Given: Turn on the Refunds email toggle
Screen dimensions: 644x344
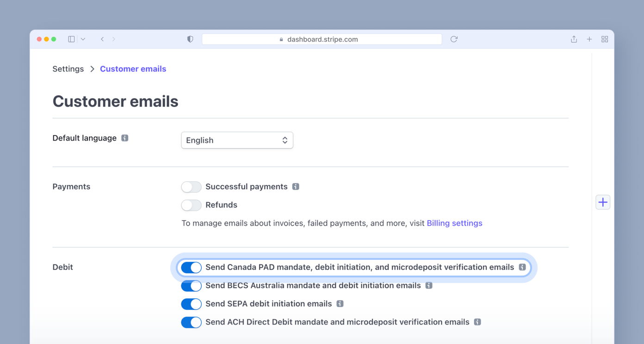Looking at the screenshot, I should click(191, 205).
